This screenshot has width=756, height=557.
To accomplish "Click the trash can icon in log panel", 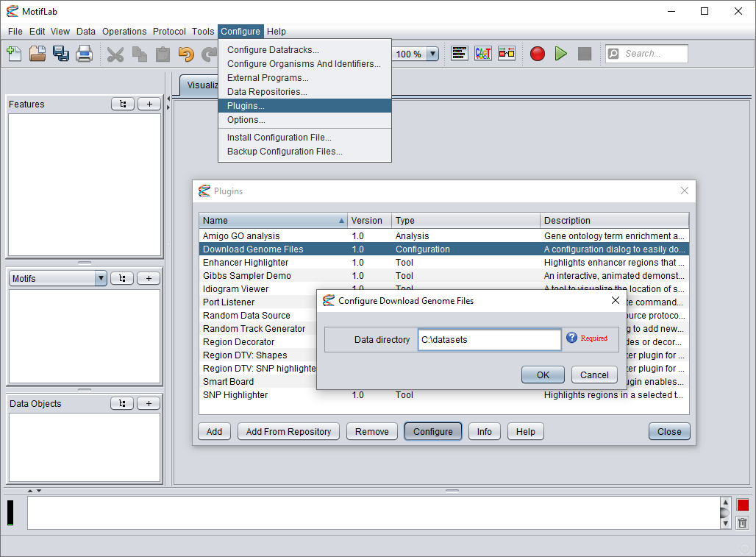I will click(743, 522).
